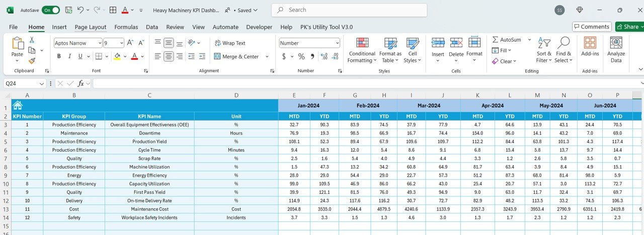Image resolution: width=644 pixels, height=235 pixels.
Task: Open Cell Styles gallery
Action: tap(413, 49)
